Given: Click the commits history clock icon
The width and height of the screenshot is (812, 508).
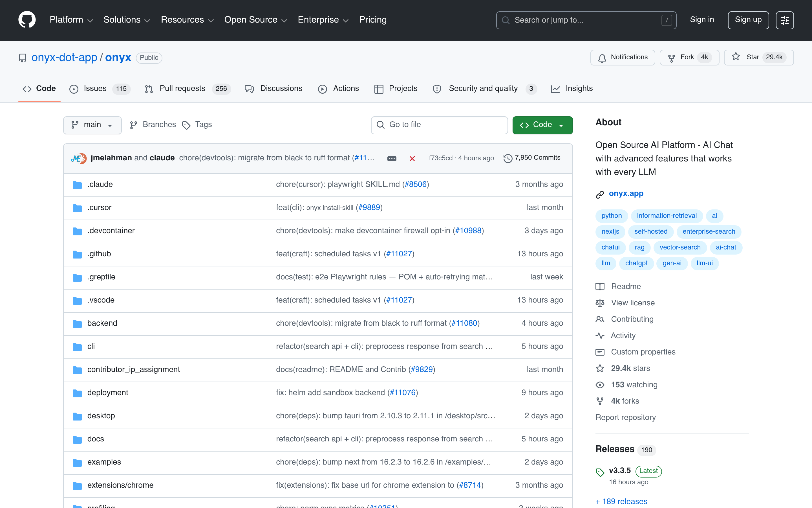Looking at the screenshot, I should coord(508,158).
